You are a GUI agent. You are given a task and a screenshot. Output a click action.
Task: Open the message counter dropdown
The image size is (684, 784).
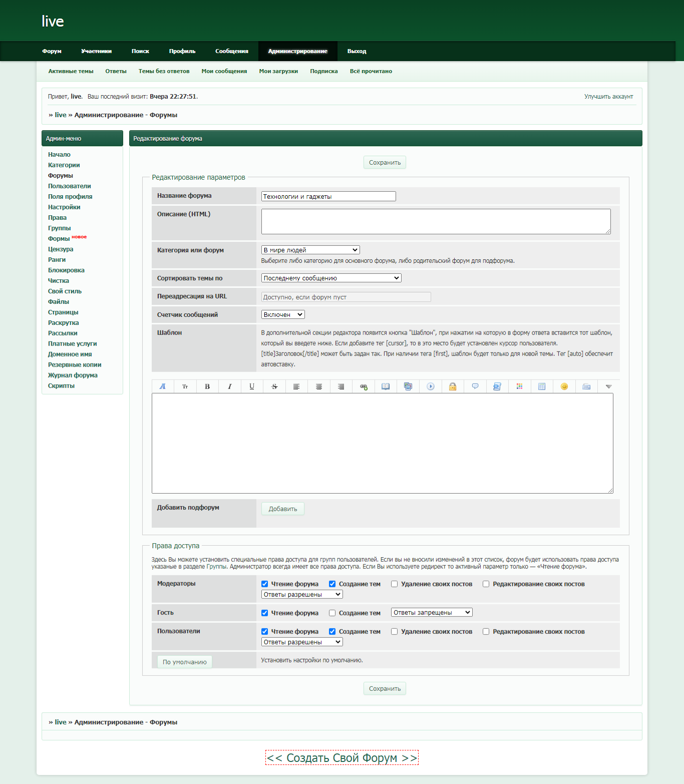tap(283, 314)
